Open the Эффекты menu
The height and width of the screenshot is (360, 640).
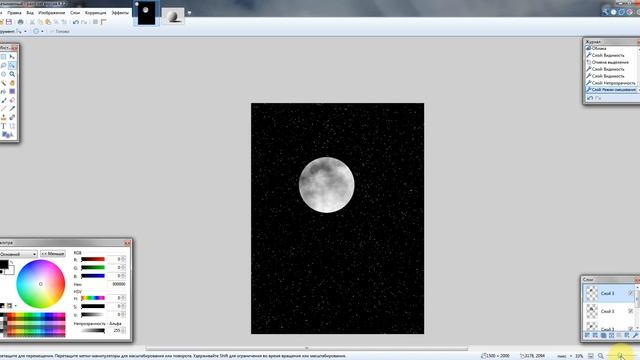point(120,13)
